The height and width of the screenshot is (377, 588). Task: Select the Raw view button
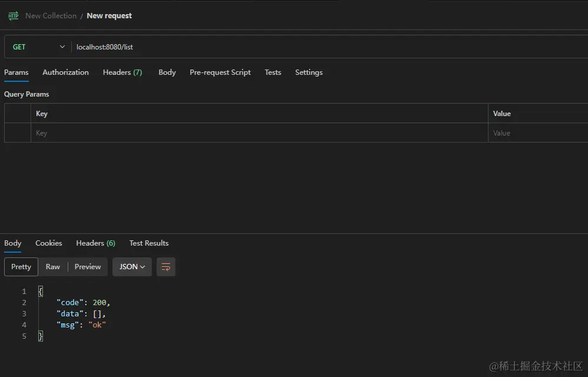pyautogui.click(x=53, y=267)
